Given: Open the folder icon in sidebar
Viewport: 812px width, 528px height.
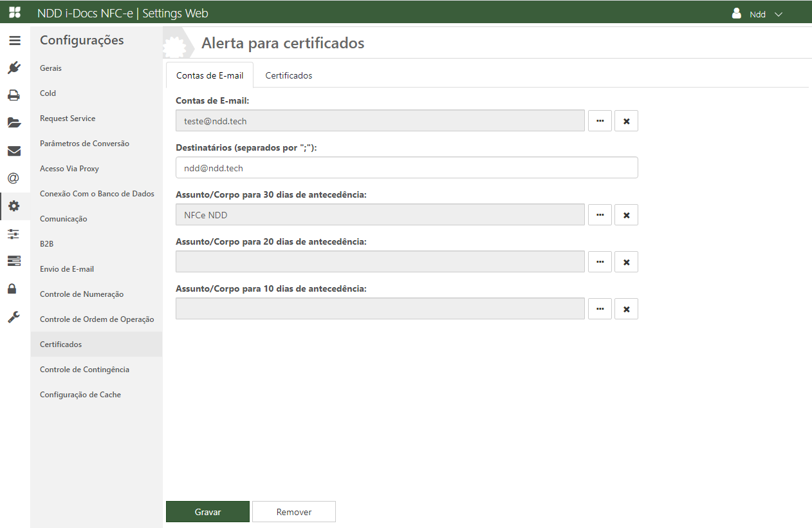Looking at the screenshot, I should click(x=14, y=122).
